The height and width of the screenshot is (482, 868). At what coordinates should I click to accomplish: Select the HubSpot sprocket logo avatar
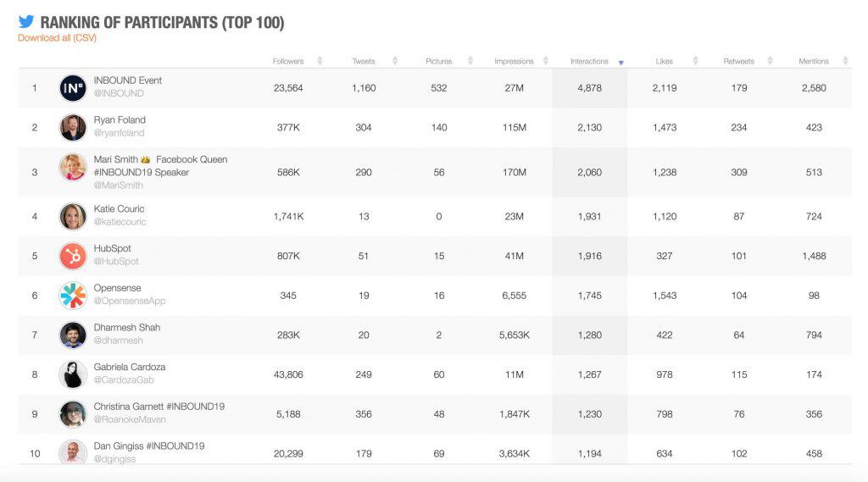(73, 256)
